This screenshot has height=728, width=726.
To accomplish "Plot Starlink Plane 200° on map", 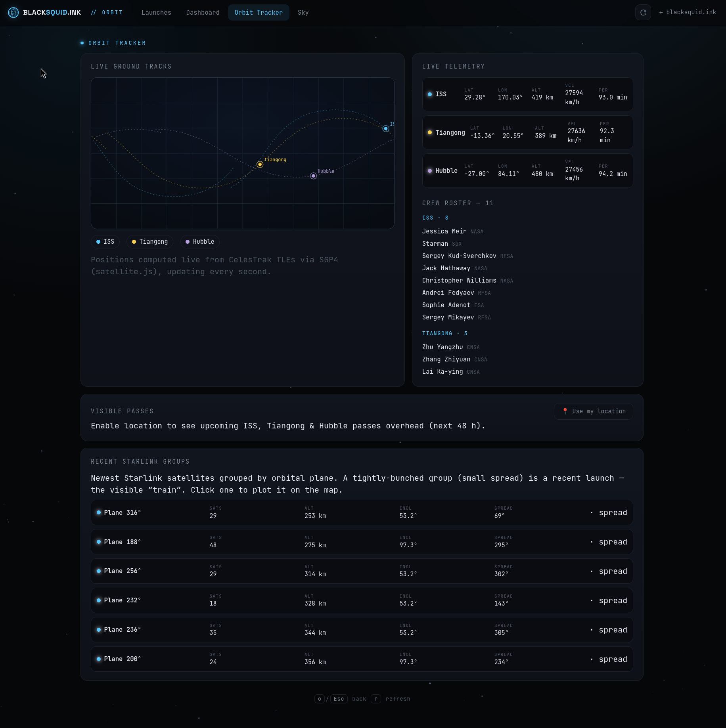I will [x=362, y=659].
